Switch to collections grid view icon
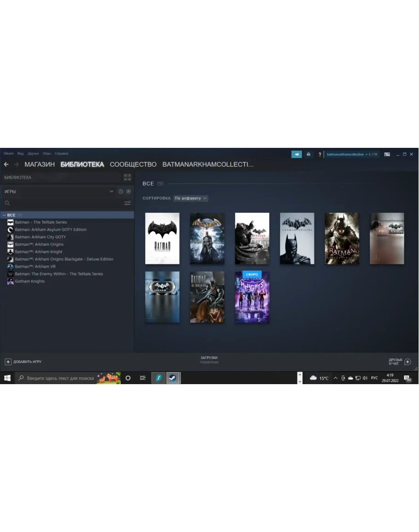This screenshot has width=419, height=532. click(128, 177)
